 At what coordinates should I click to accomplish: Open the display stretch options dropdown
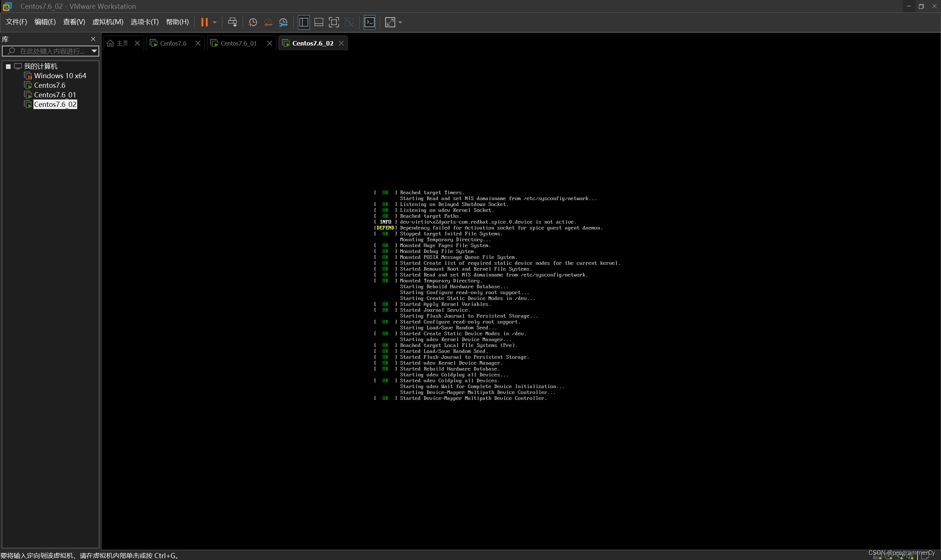401,22
